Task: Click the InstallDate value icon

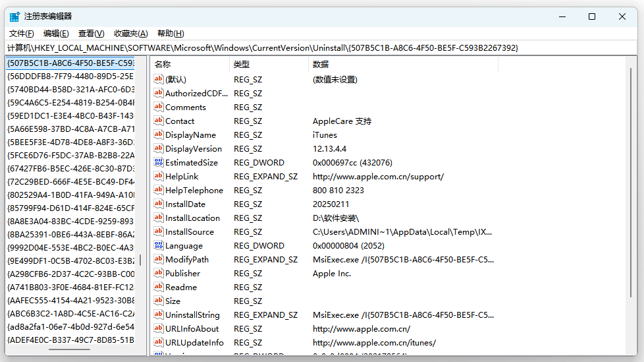Action: [159, 204]
